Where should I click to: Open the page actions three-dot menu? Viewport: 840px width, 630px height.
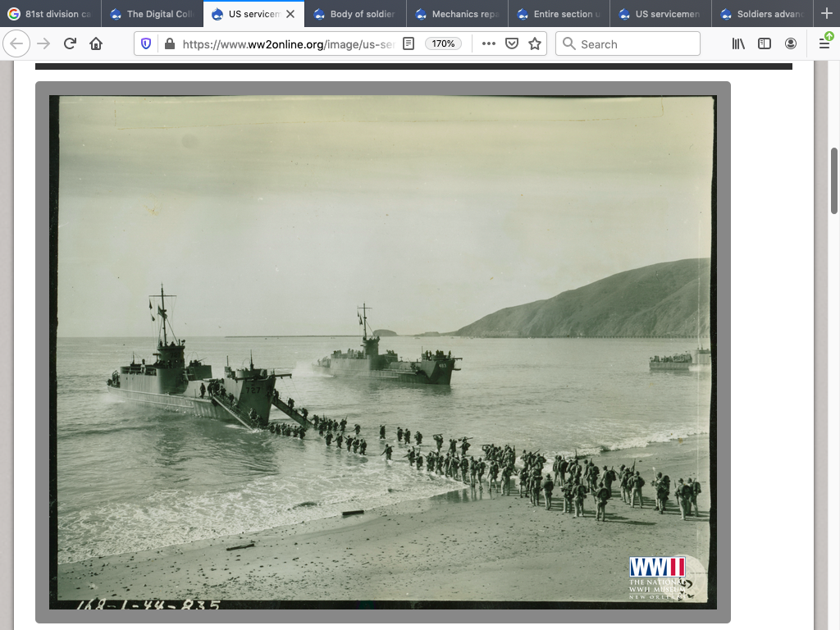[x=489, y=43]
